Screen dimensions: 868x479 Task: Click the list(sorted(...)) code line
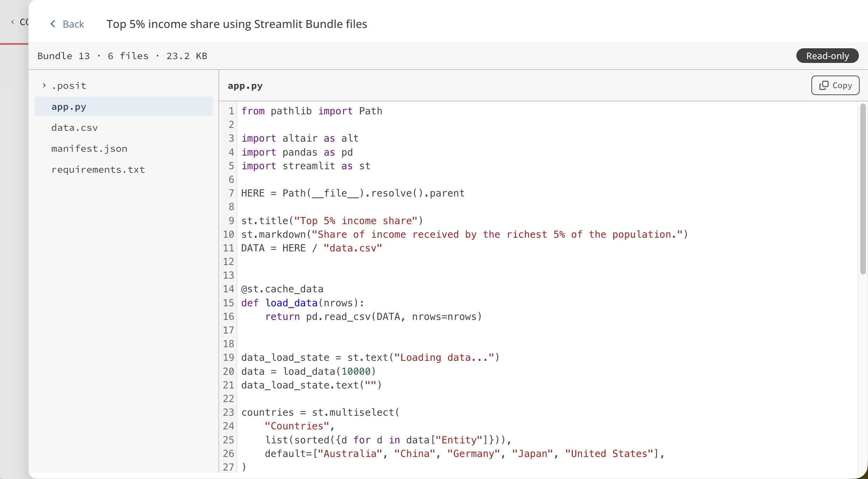388,440
